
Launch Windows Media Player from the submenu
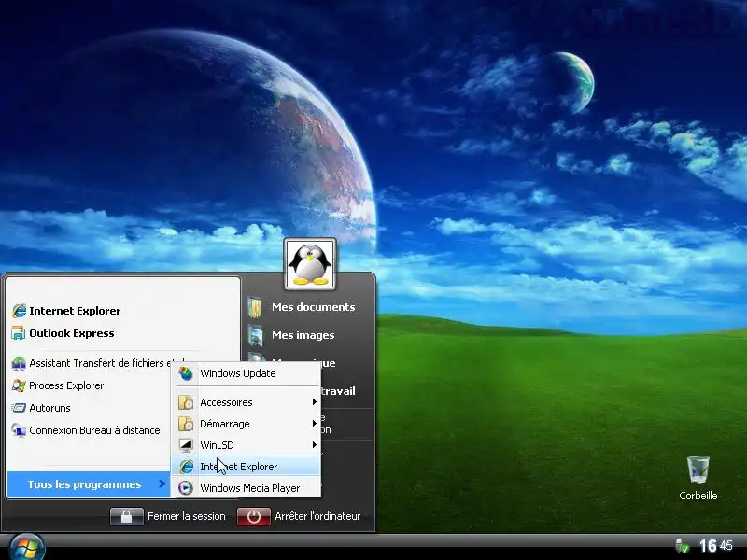(246, 488)
